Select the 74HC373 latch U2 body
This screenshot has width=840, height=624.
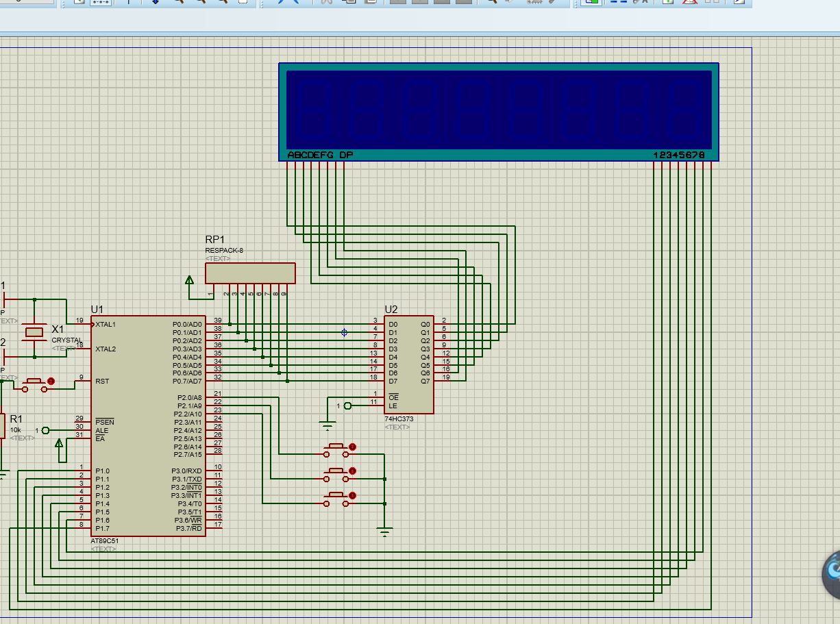pyautogui.click(x=408, y=365)
